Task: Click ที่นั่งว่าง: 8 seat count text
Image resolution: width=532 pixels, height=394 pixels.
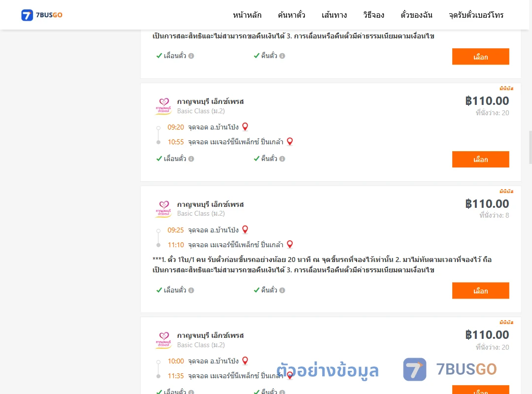Action: point(494,215)
